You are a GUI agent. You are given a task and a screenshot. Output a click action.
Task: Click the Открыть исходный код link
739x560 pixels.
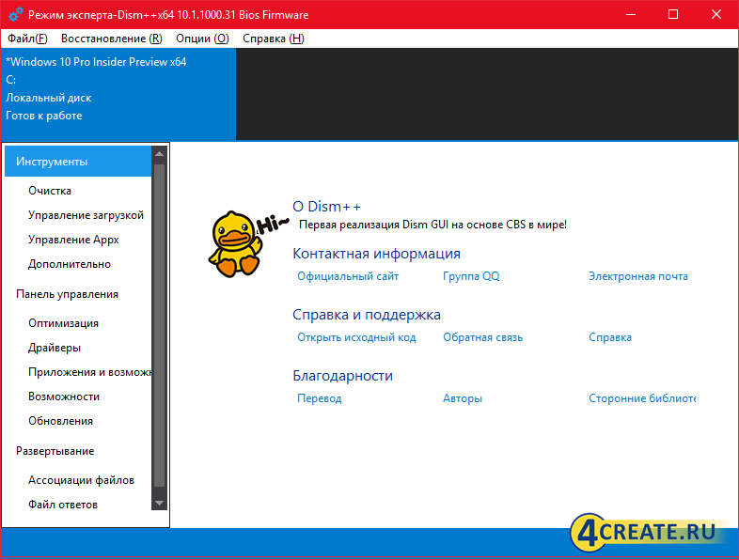click(x=356, y=337)
